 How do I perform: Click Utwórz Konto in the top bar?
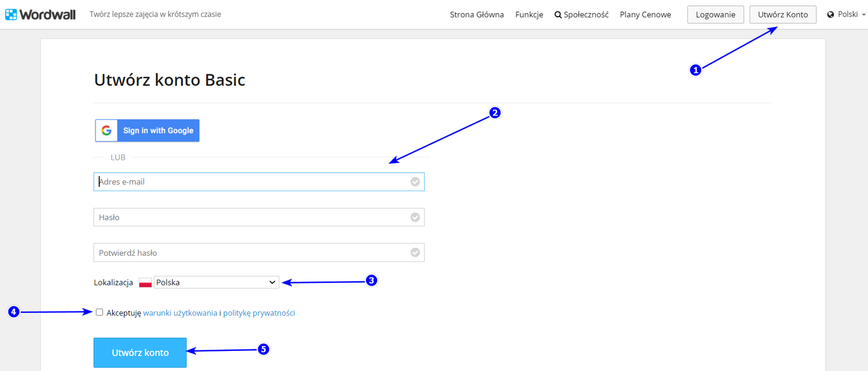pyautogui.click(x=782, y=15)
